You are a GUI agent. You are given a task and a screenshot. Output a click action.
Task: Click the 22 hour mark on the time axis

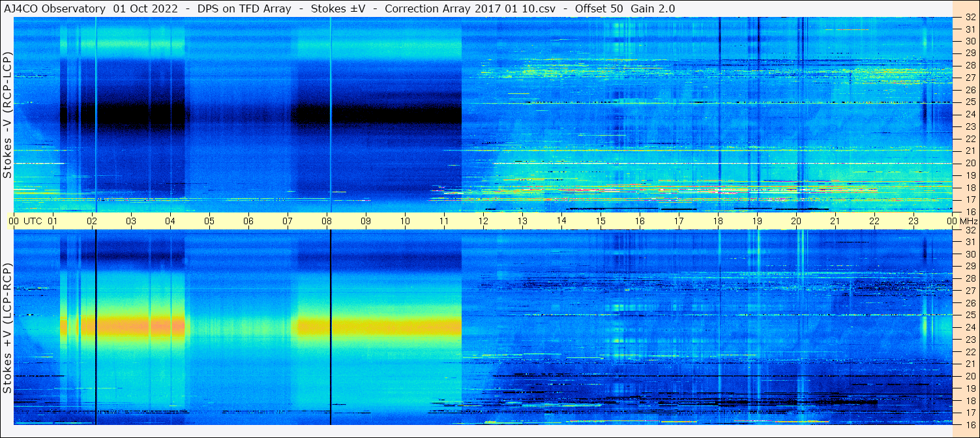874,221
